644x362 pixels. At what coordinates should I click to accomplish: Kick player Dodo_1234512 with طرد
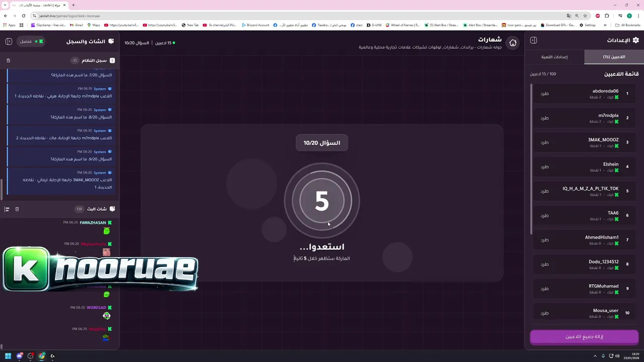[544, 264]
